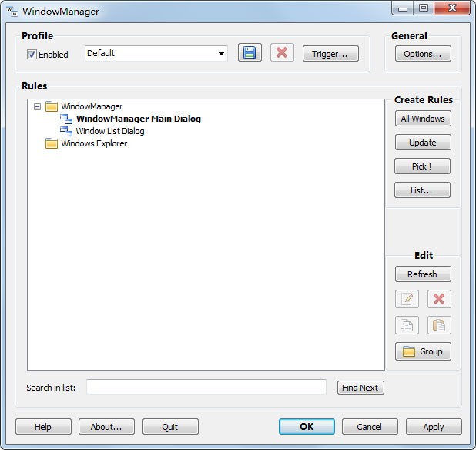Click the edit rule pencil icon
This screenshot has width=476, height=450.
[407, 299]
